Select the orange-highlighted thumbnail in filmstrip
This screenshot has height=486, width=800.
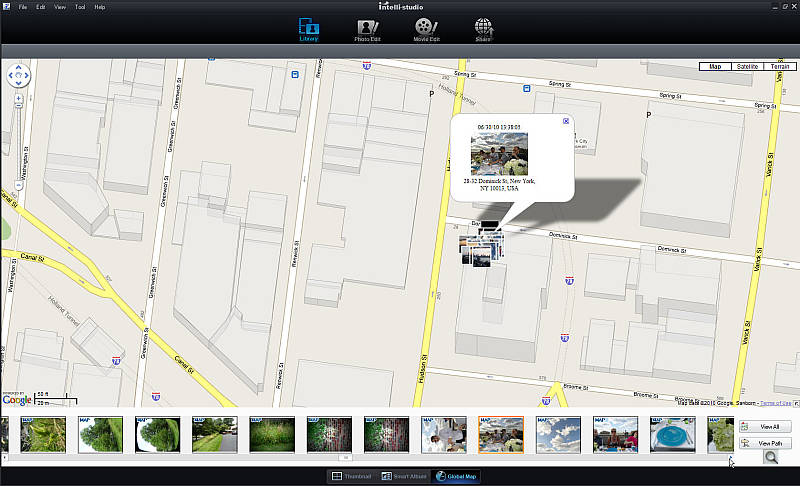(x=501, y=436)
